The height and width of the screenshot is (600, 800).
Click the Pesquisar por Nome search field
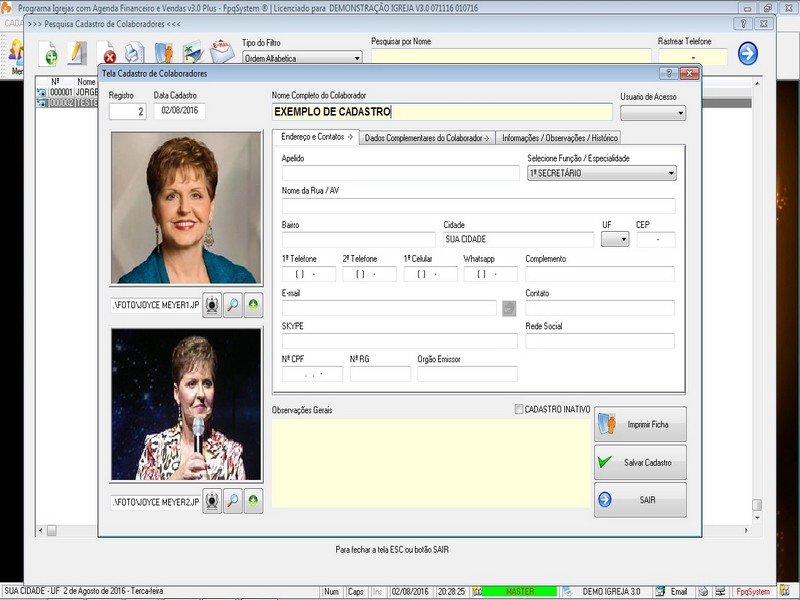point(511,57)
